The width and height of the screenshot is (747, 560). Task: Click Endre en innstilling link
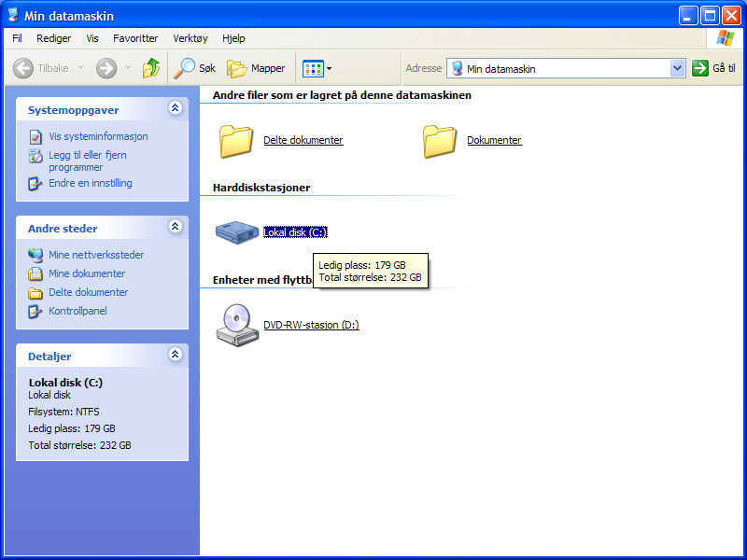(91, 183)
